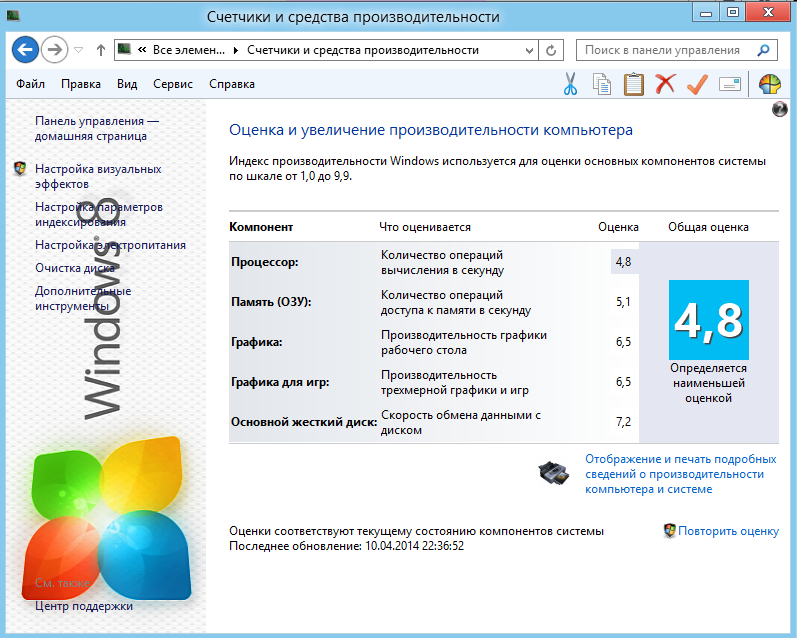Click the Графика для игр: component label
The height and width of the screenshot is (638, 797).
(280, 382)
